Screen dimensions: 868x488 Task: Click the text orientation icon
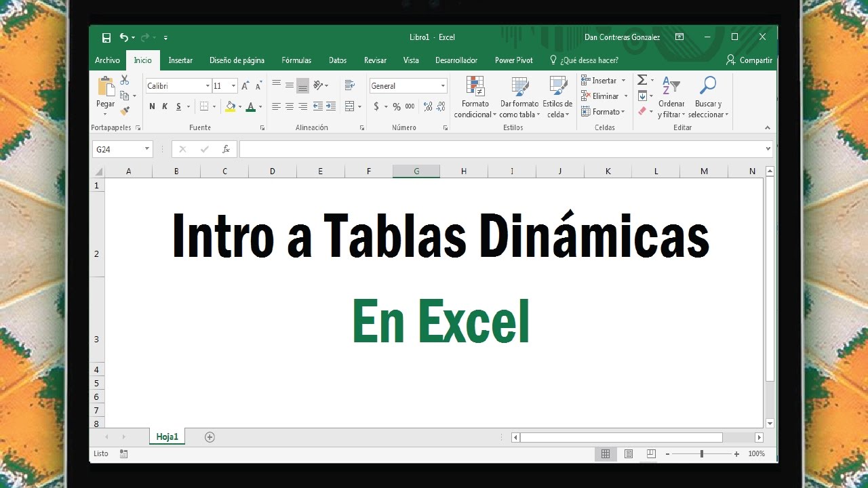[318, 85]
